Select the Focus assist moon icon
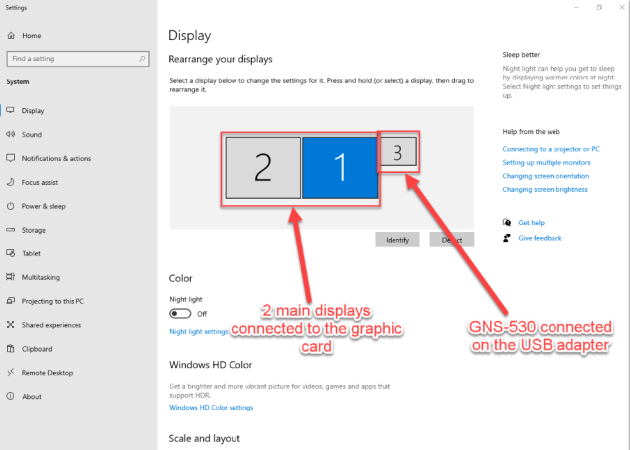This screenshot has height=450, width=630. (10, 182)
